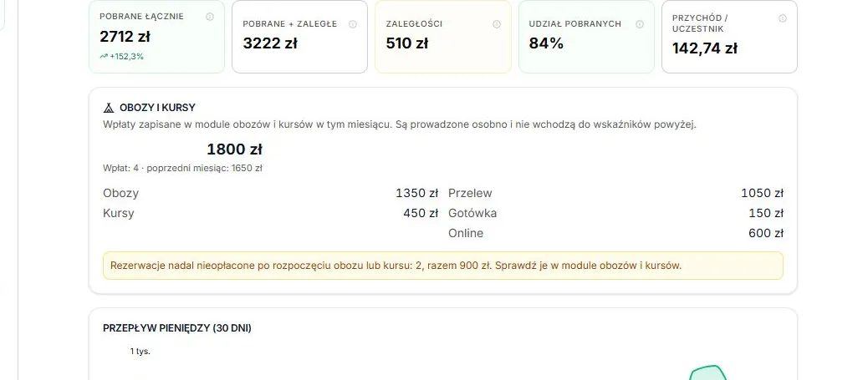Click the Przelew row label
Image resolution: width=868 pixels, height=380 pixels.
(470, 193)
